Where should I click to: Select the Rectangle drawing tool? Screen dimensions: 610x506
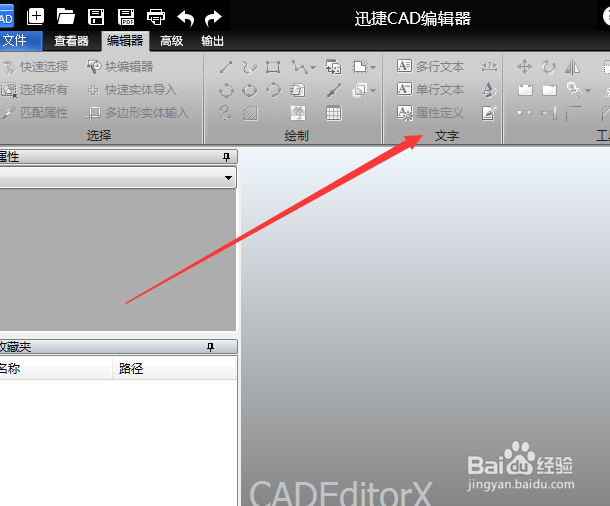click(x=273, y=67)
